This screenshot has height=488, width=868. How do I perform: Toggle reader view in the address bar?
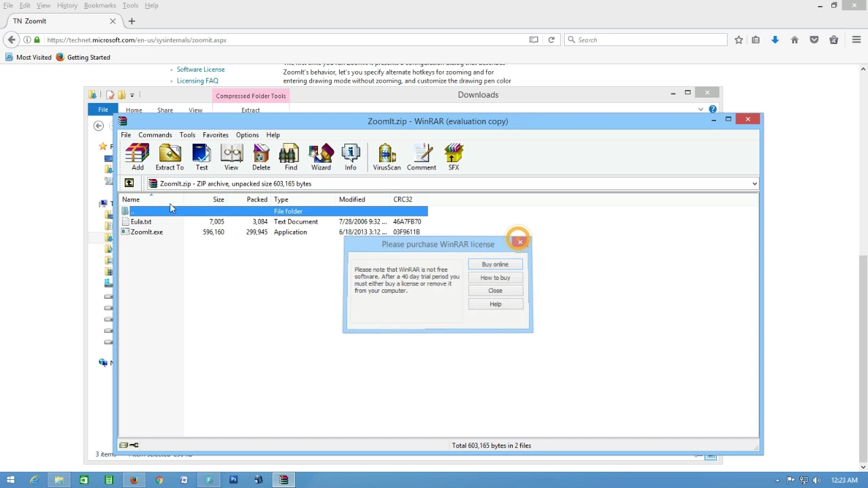pyautogui.click(x=534, y=40)
